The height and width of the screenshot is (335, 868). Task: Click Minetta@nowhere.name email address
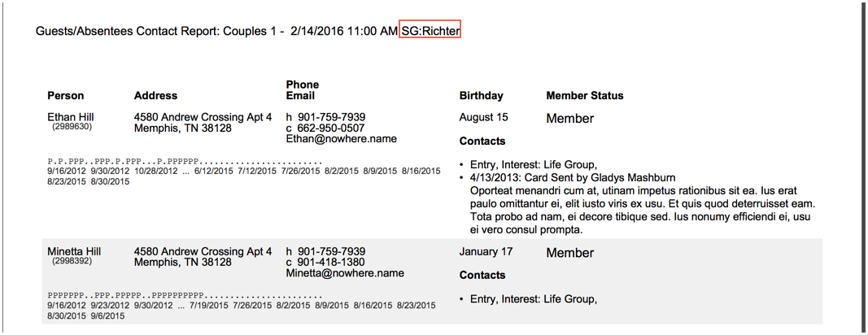(344, 273)
